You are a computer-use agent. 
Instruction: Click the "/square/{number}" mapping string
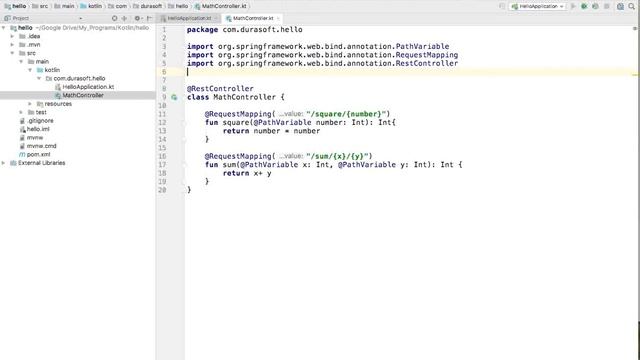pos(346,114)
